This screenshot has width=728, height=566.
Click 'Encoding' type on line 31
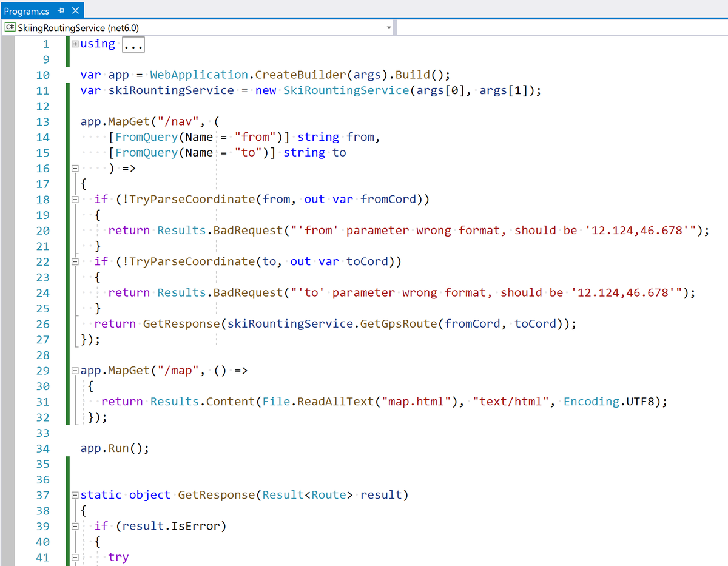[591, 402]
